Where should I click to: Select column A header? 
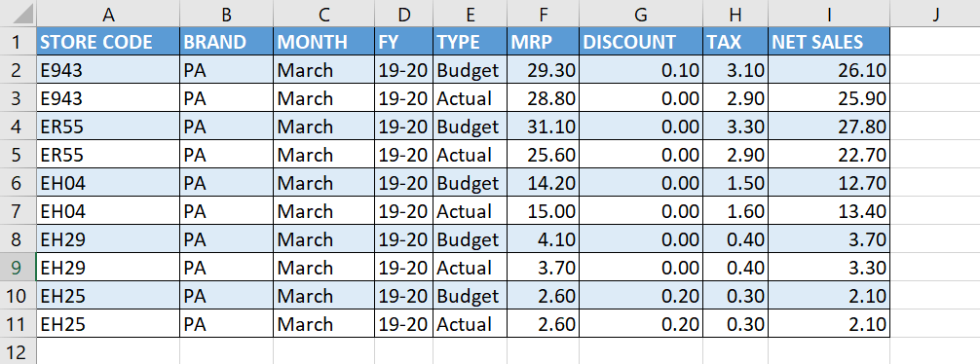click(108, 14)
